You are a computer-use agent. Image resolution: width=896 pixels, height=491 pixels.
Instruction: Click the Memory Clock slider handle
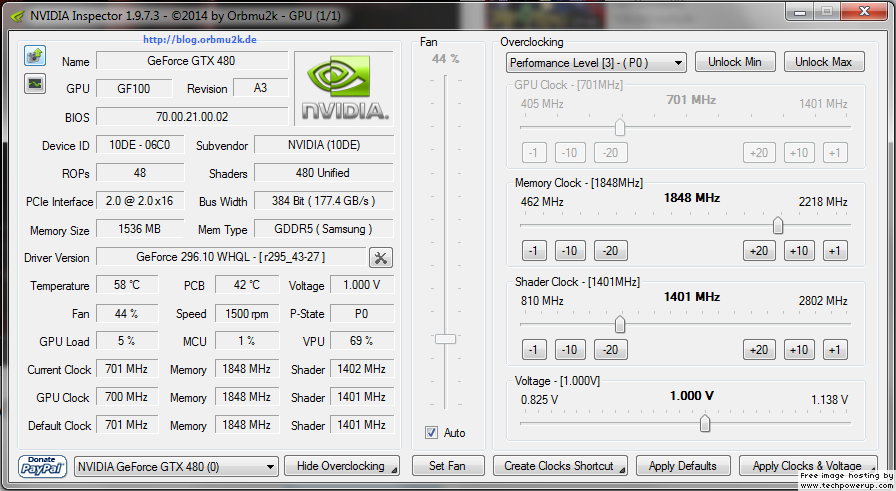pos(778,226)
